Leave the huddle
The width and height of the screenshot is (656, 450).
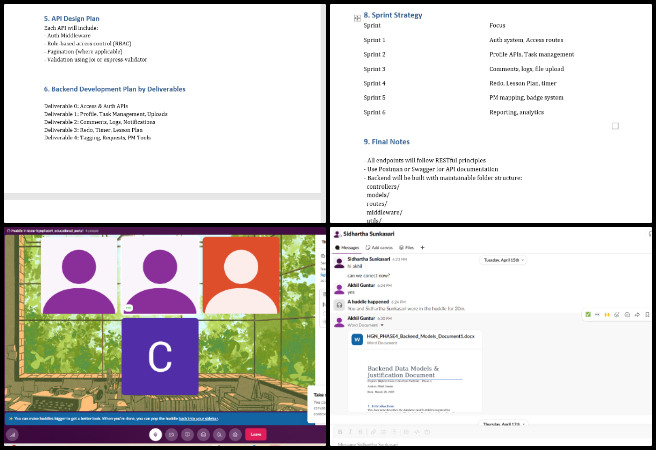[x=256, y=435]
